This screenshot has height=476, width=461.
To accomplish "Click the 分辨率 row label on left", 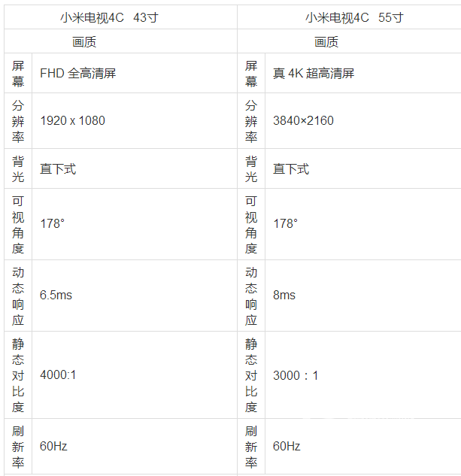I will (18, 121).
